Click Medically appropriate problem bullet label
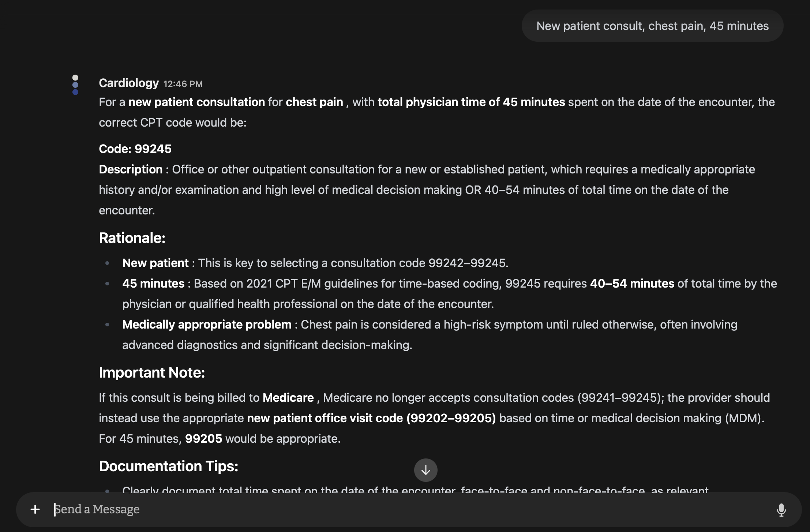Viewport: 810px width, 532px height. (x=207, y=325)
